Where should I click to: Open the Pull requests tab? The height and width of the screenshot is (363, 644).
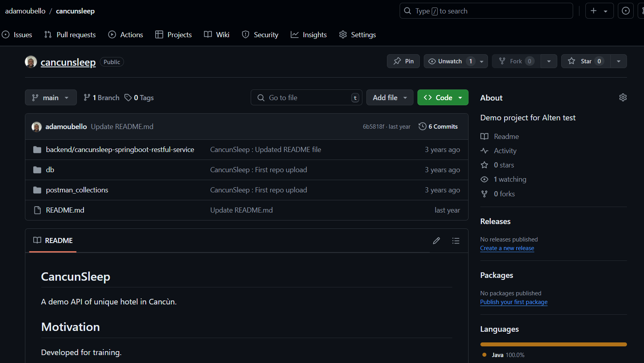click(70, 35)
